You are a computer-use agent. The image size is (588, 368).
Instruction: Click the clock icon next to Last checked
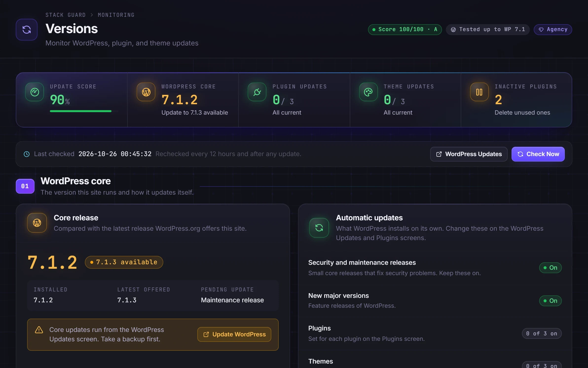[27, 154]
